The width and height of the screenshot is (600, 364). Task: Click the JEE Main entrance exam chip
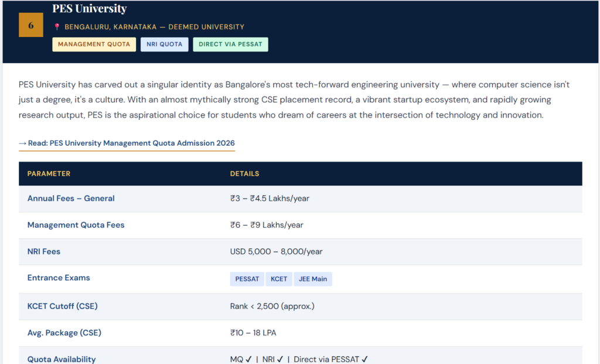pyautogui.click(x=313, y=279)
